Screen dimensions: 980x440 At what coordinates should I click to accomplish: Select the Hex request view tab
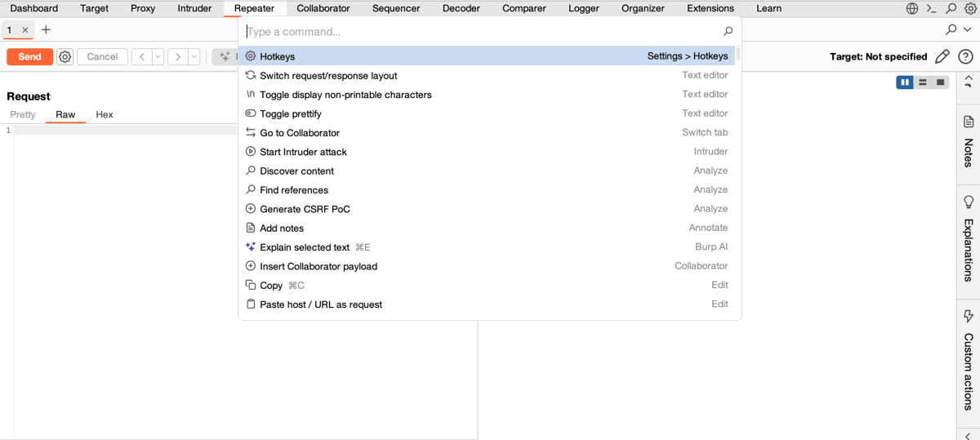105,115
